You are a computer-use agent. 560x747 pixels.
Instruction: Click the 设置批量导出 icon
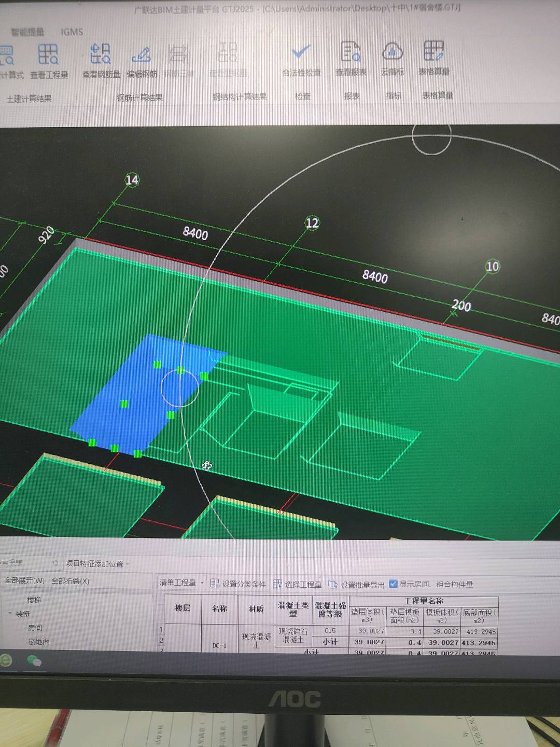click(x=333, y=585)
